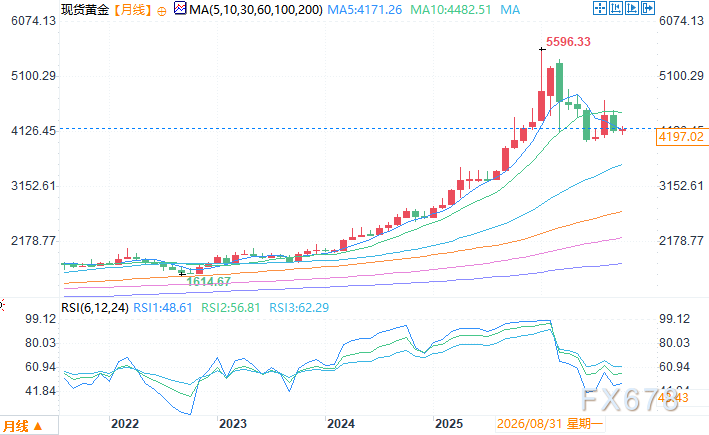Screen dimensions: 709x435
Task: Click the black cross marker at 5596.33 high
Action: click(x=542, y=49)
